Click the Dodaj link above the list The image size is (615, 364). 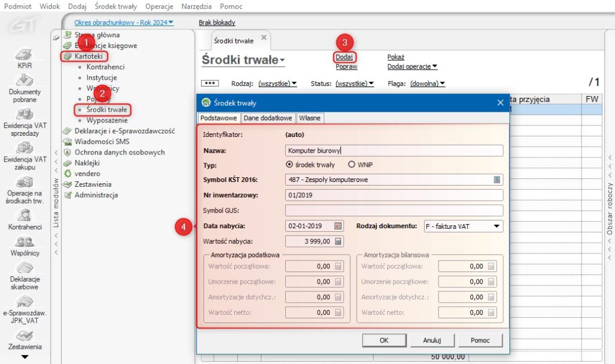344,57
